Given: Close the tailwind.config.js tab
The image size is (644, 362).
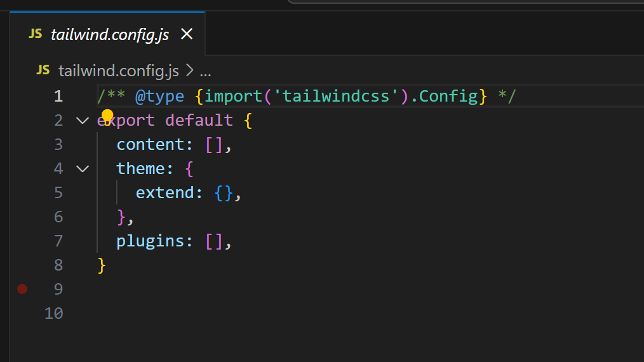Looking at the screenshot, I should coord(187,34).
